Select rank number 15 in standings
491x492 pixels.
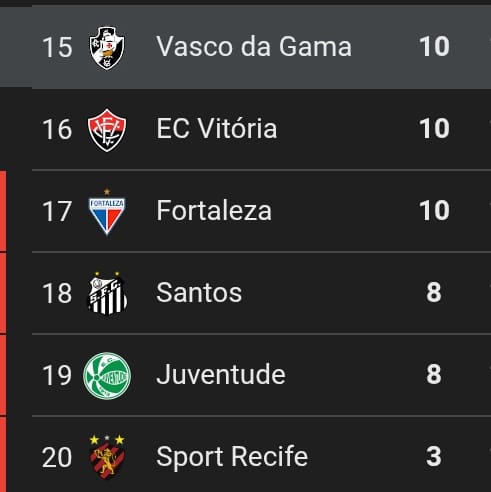(57, 47)
